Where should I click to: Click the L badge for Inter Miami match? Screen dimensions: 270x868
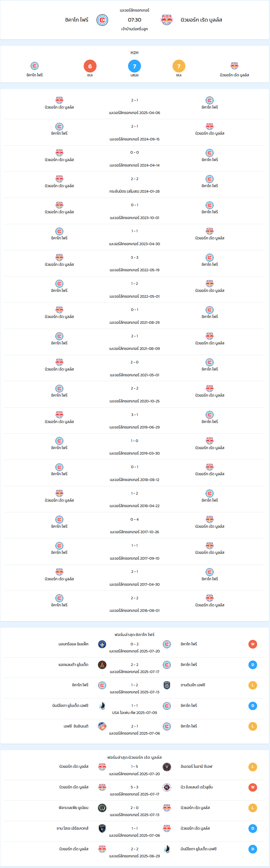(253, 767)
